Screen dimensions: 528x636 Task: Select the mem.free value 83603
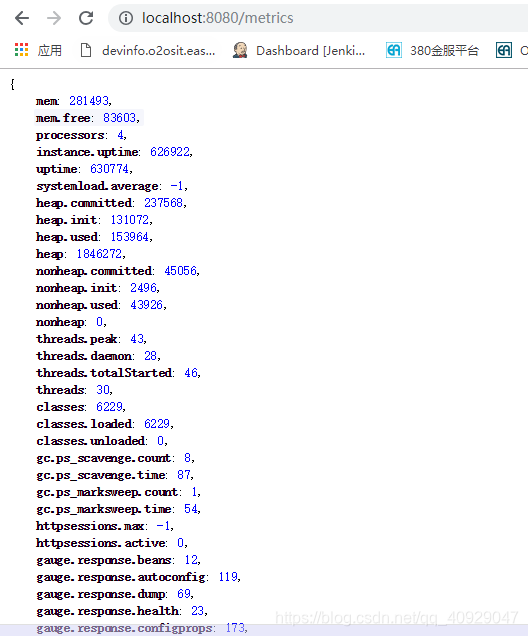coord(119,118)
